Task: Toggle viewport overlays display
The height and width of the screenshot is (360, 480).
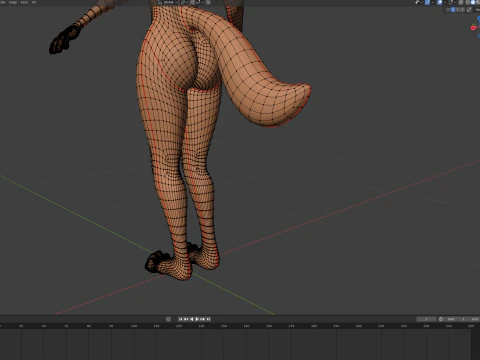Action: (x=440, y=2)
